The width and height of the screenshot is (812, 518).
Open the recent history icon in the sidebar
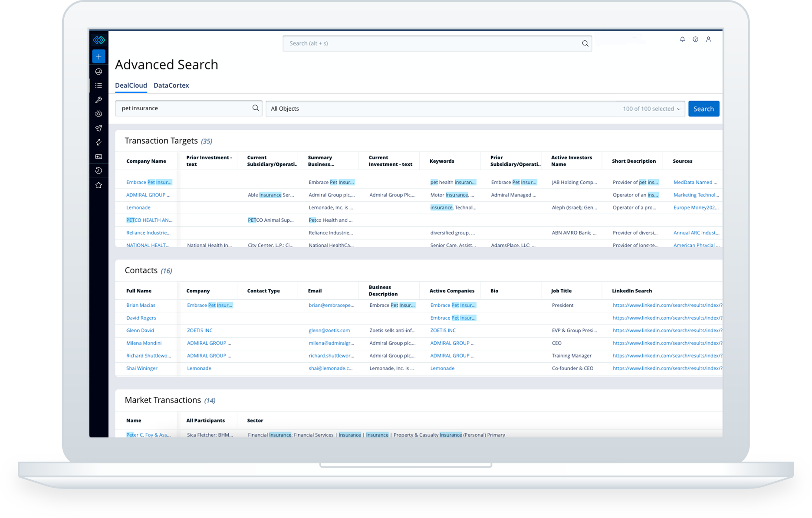(99, 170)
